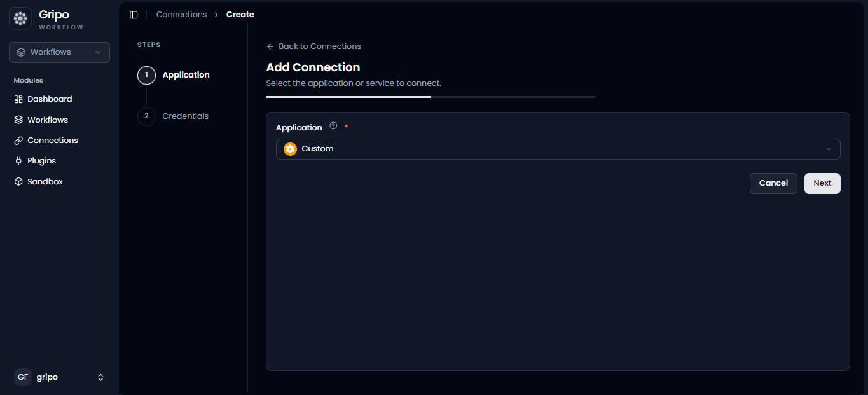Toggle the sidebar panel icon
Image resolution: width=868 pixels, height=395 pixels.
[x=134, y=15]
